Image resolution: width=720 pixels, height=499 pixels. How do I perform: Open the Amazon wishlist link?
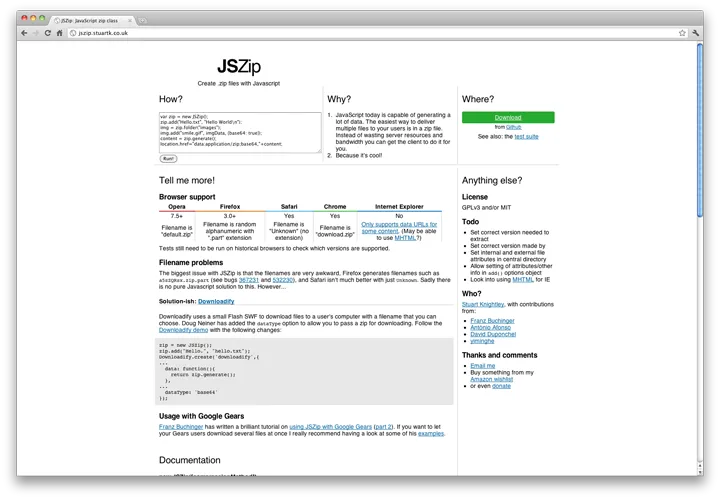coord(491,380)
